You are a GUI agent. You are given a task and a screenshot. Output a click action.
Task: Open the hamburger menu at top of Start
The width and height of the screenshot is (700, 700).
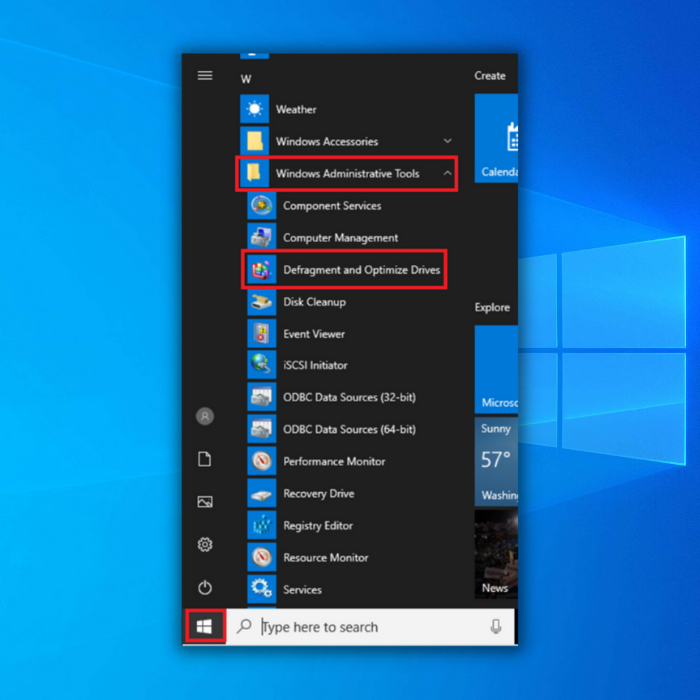pyautogui.click(x=205, y=75)
